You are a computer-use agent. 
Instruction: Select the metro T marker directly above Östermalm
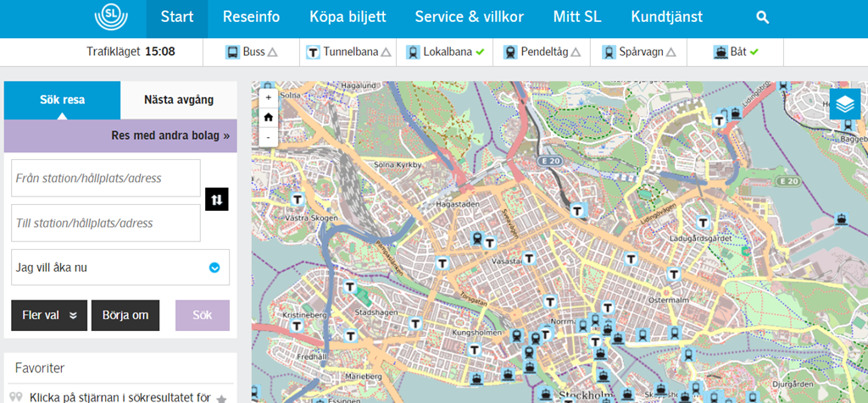point(674,273)
